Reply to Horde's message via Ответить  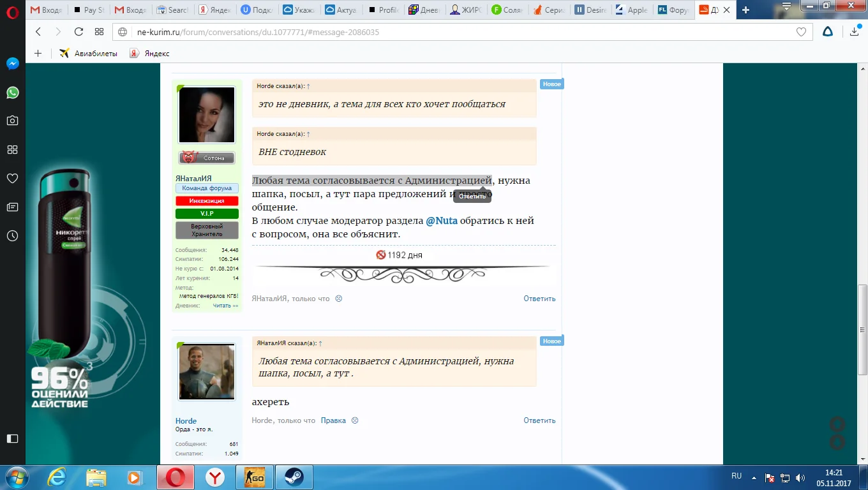tap(539, 420)
